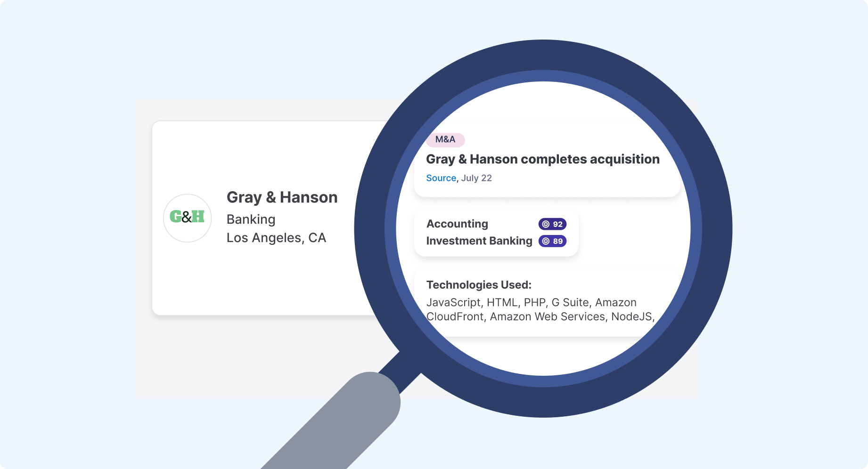Click the G&H company logo
The height and width of the screenshot is (469, 868).
[x=187, y=218]
